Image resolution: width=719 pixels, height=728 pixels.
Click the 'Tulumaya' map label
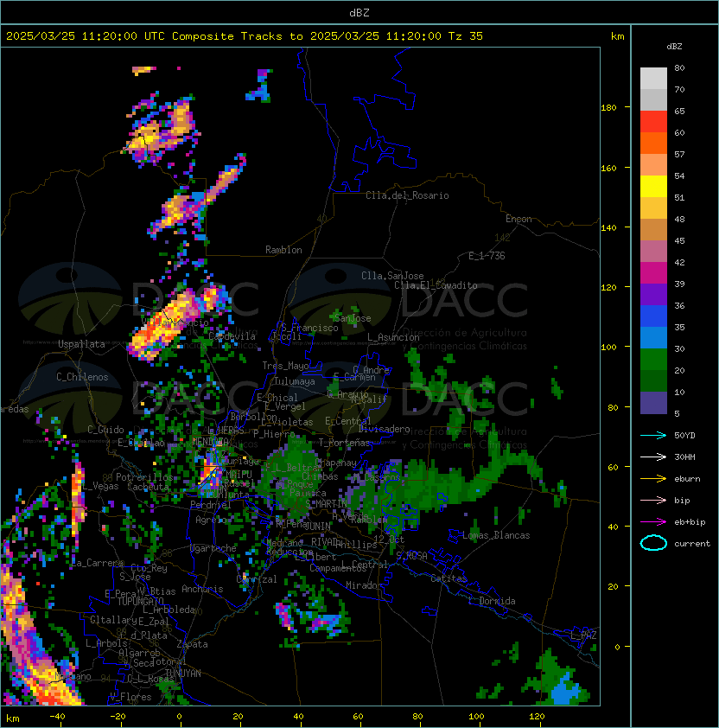click(295, 381)
